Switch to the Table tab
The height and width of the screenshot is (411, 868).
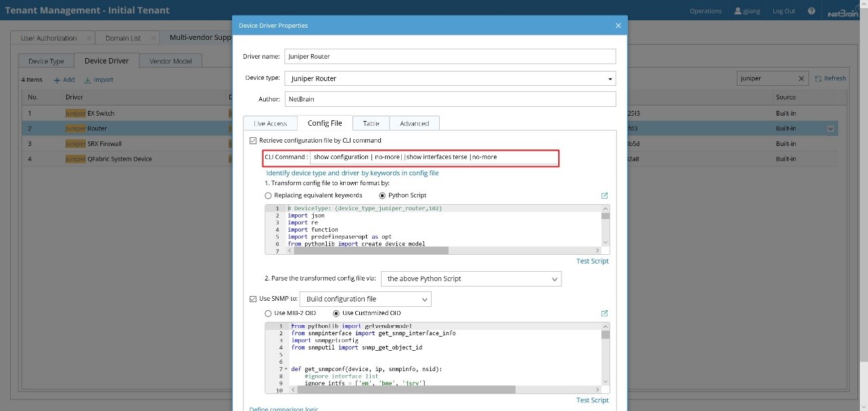click(x=371, y=123)
